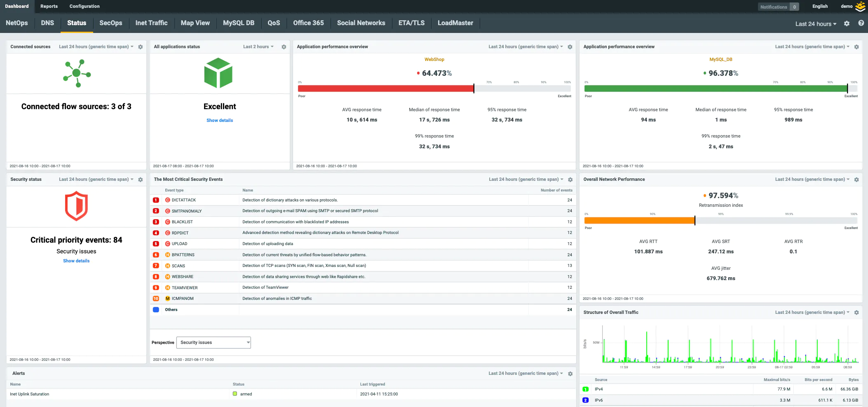Open settings gear on WebShop performance widget

click(x=570, y=47)
